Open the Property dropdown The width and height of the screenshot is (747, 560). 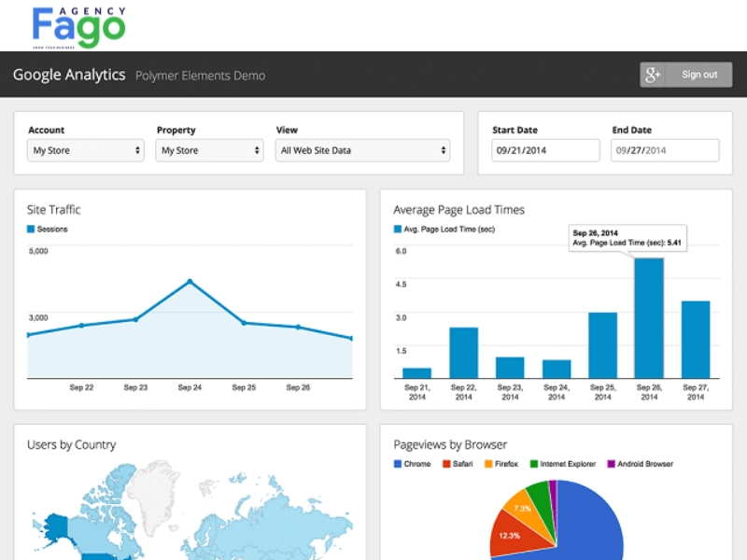tap(209, 150)
